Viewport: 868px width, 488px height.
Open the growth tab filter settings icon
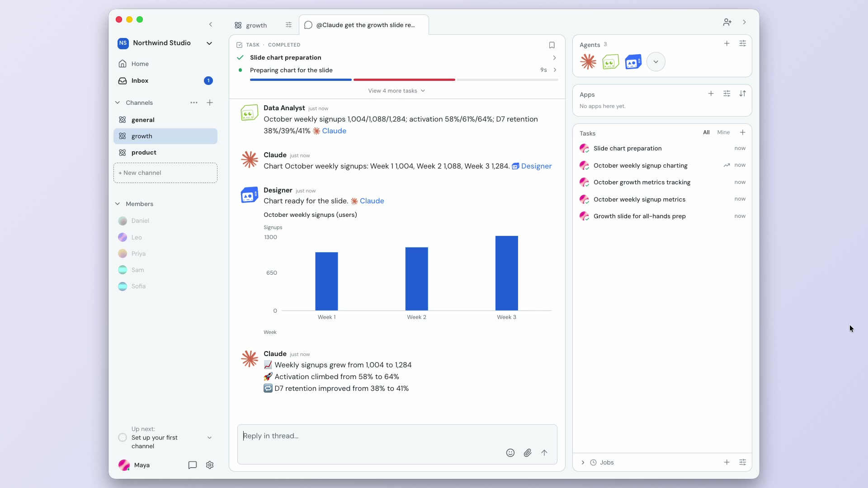pyautogui.click(x=288, y=25)
